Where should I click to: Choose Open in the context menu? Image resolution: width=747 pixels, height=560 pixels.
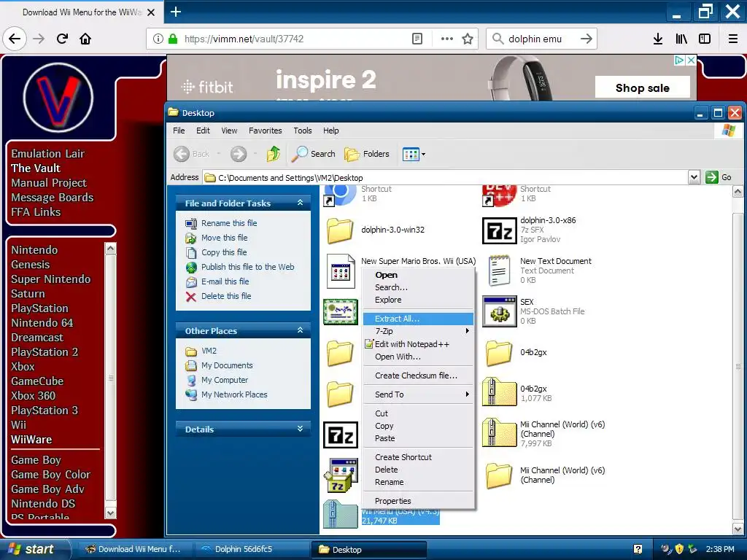418,275
